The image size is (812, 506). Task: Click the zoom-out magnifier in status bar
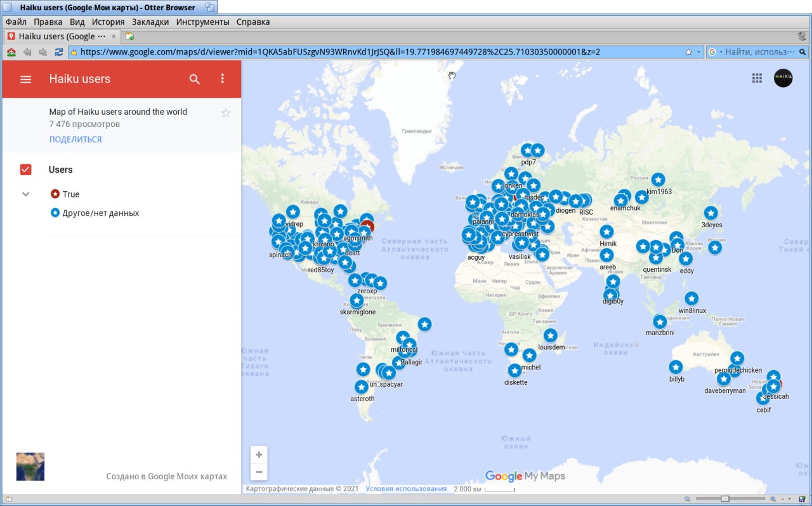tap(688, 499)
